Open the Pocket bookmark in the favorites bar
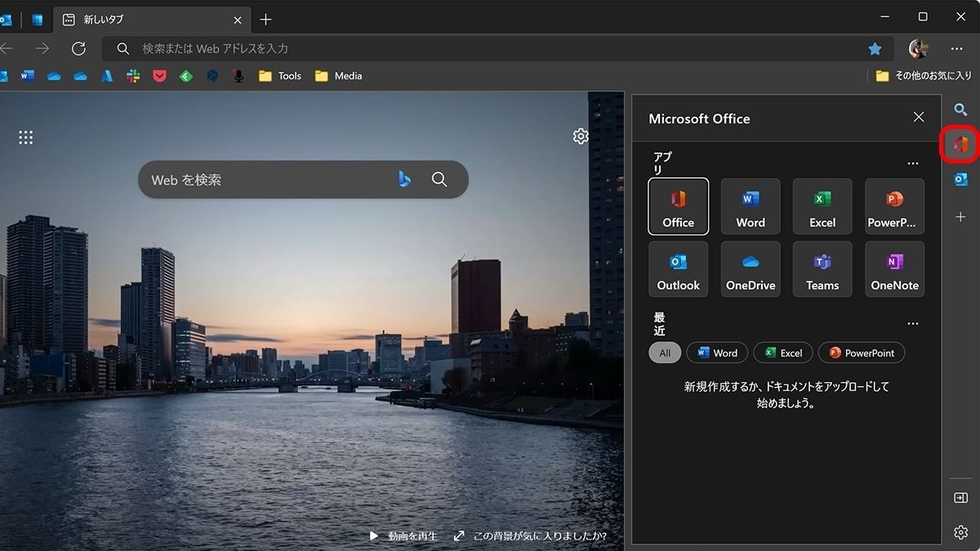Viewport: 980px width, 551px height. [x=160, y=76]
